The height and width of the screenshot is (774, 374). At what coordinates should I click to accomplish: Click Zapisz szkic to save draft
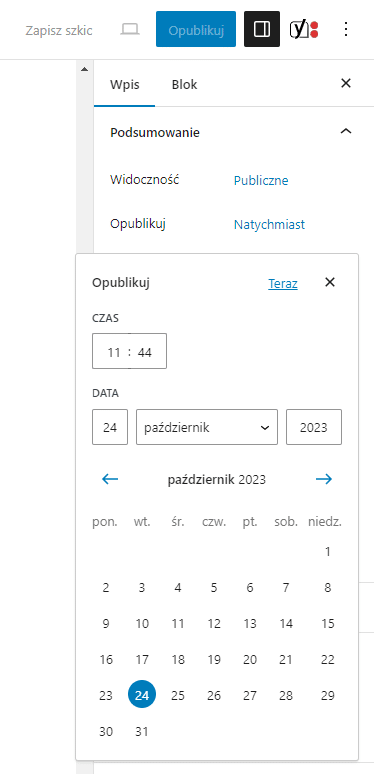(x=59, y=31)
